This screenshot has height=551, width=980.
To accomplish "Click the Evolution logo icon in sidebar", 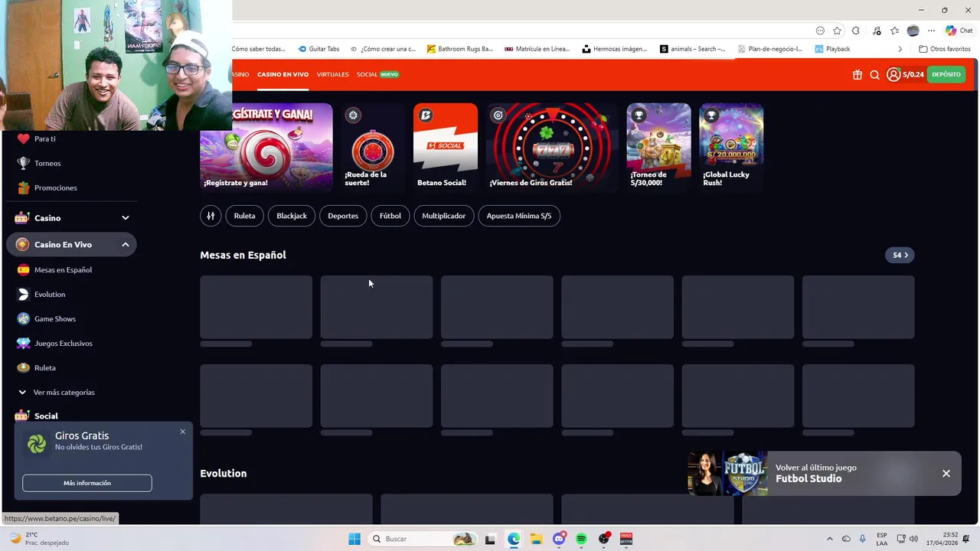I will click(23, 294).
